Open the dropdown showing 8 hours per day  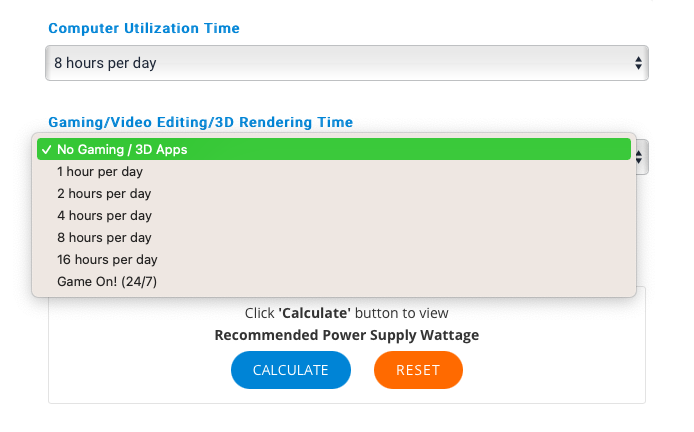click(346, 63)
